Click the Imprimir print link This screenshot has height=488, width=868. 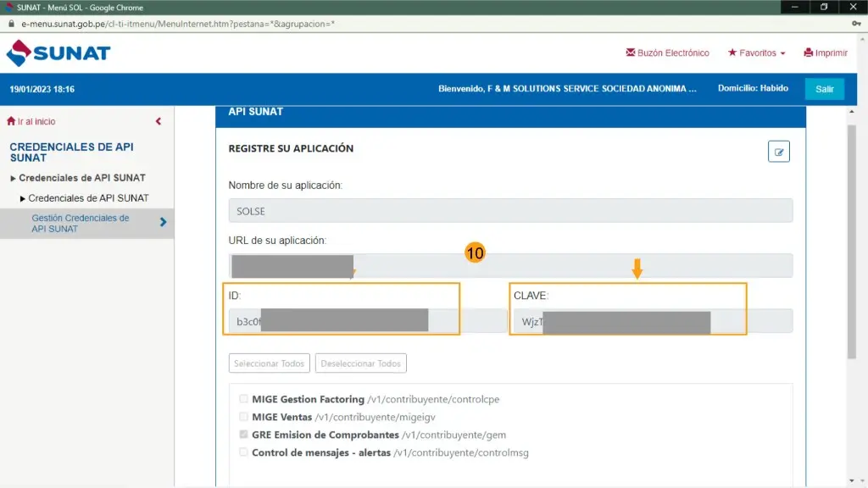[826, 53]
